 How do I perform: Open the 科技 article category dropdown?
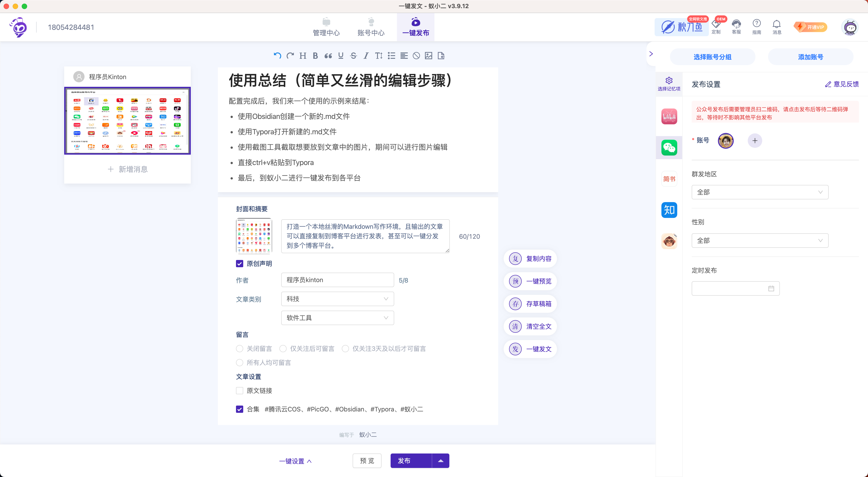[337, 299]
